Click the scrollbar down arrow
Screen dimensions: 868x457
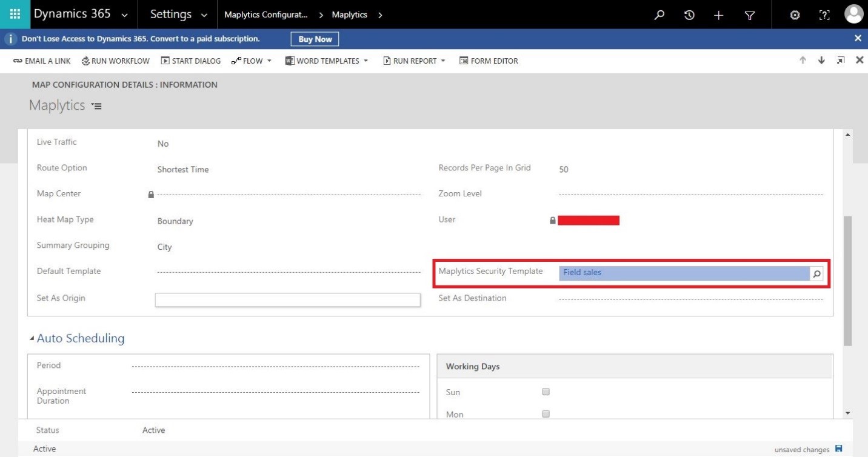(847, 413)
